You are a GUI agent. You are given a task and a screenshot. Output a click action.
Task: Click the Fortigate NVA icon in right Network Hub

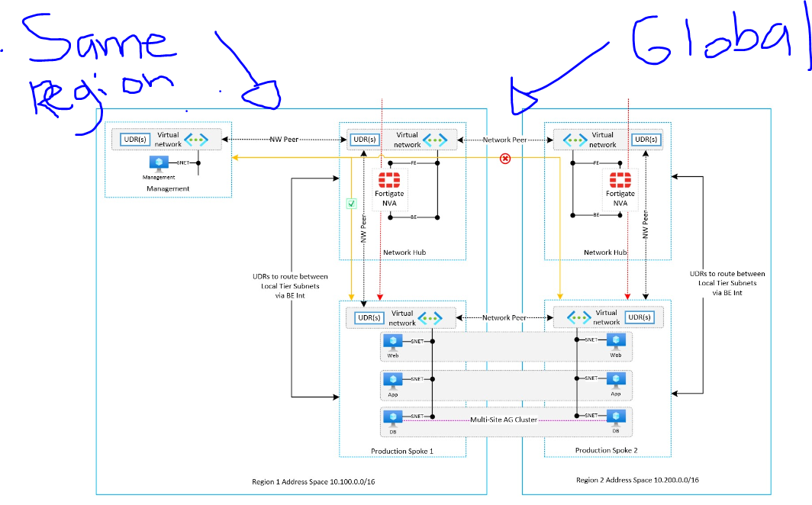tap(620, 182)
